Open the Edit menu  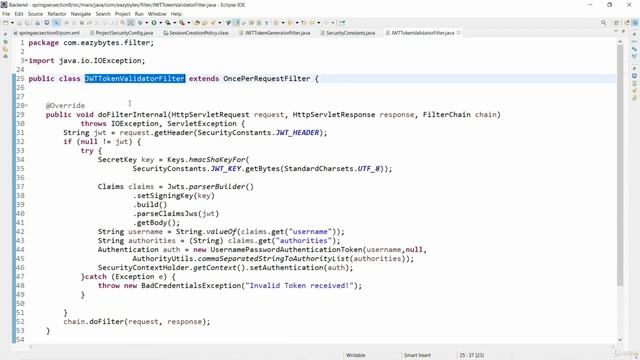19,14
